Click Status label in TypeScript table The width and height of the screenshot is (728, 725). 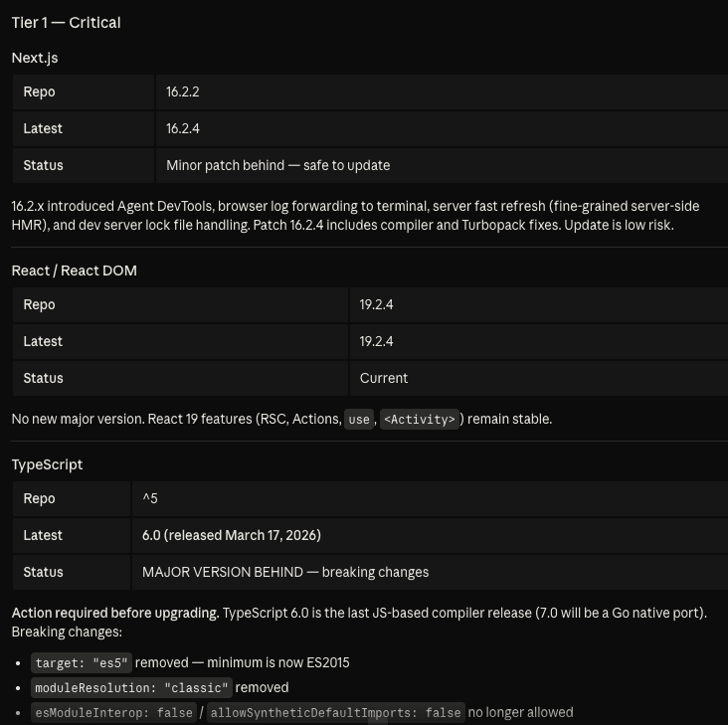click(43, 572)
